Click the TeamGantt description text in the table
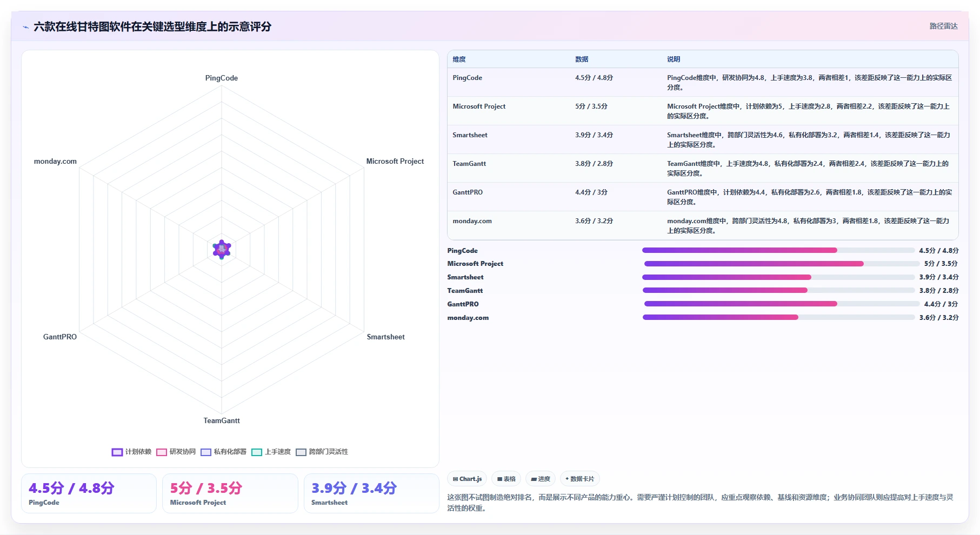The image size is (980, 535). [x=808, y=169]
